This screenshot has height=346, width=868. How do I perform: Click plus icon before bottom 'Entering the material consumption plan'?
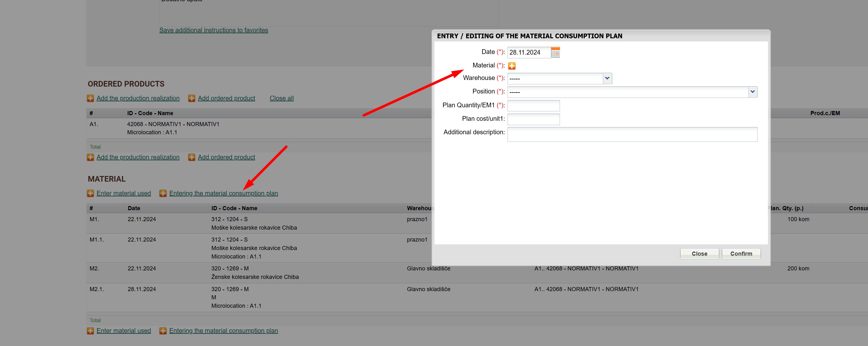click(x=163, y=331)
